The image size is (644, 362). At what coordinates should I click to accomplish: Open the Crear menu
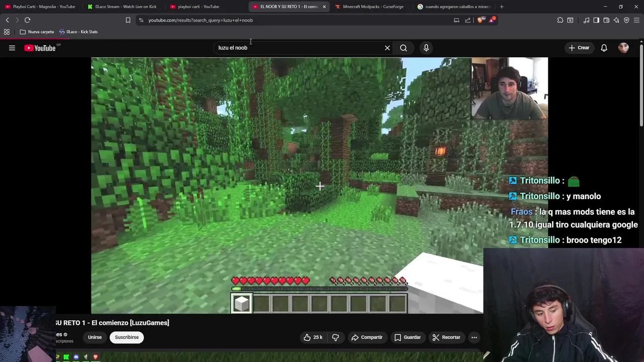[x=579, y=48]
